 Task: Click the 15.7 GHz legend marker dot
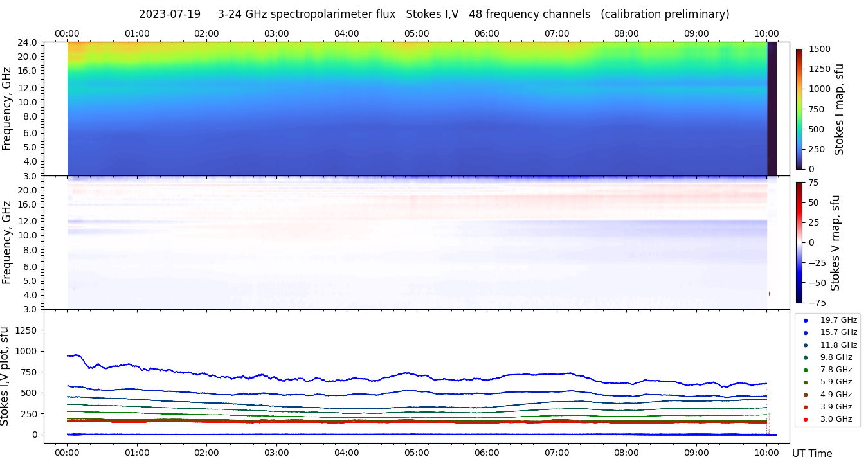point(805,332)
